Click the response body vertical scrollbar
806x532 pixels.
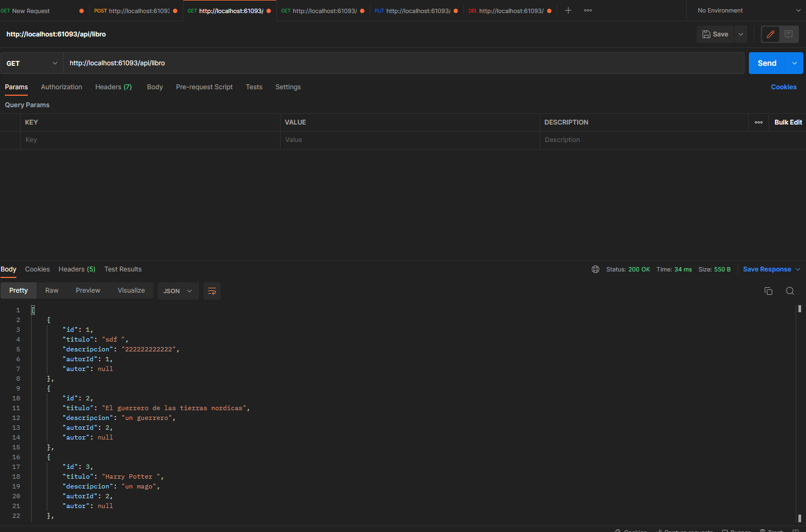pyautogui.click(x=799, y=413)
